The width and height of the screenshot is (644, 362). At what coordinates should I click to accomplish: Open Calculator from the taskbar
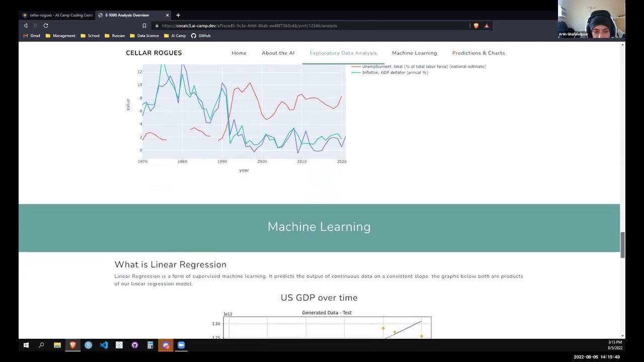pyautogui.click(x=150, y=345)
